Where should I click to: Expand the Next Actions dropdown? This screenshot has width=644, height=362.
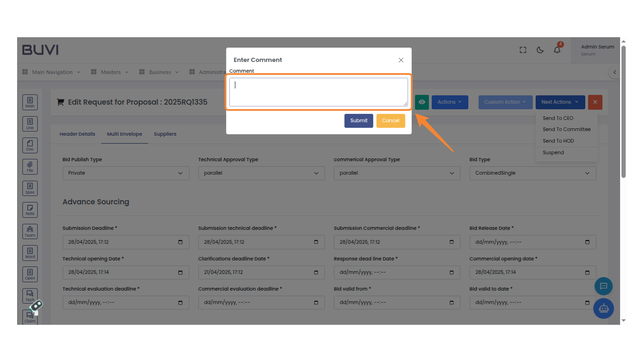click(560, 102)
